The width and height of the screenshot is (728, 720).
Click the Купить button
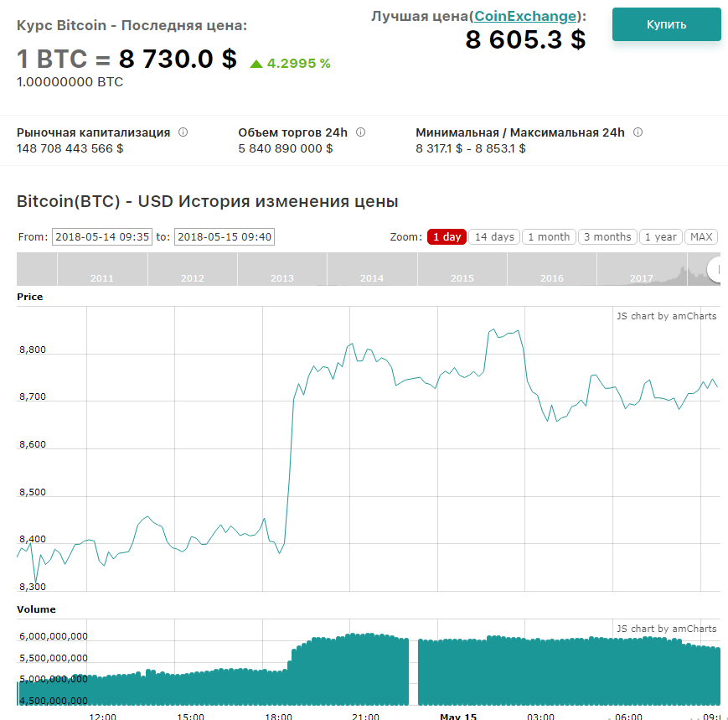pos(666,24)
